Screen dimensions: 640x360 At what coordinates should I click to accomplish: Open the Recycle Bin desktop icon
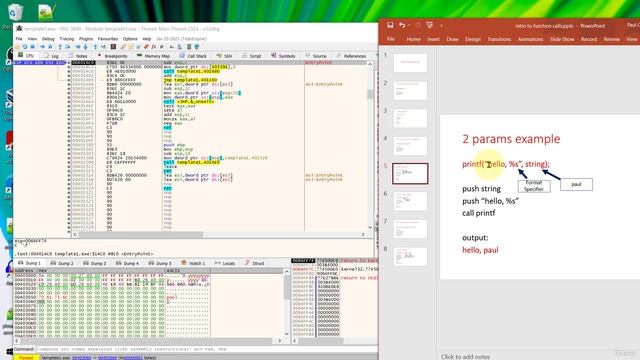[x=14, y=12]
